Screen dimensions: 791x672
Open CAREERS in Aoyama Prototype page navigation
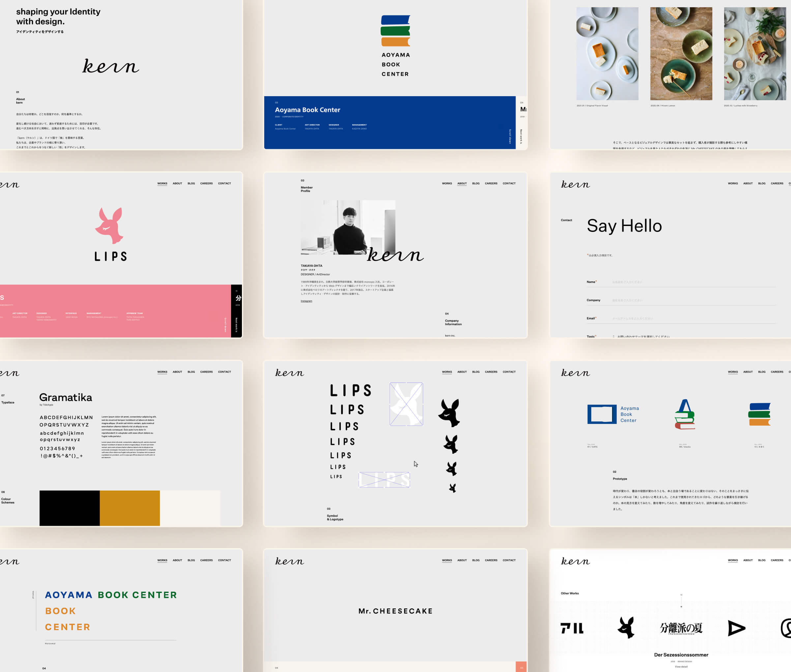coord(777,372)
